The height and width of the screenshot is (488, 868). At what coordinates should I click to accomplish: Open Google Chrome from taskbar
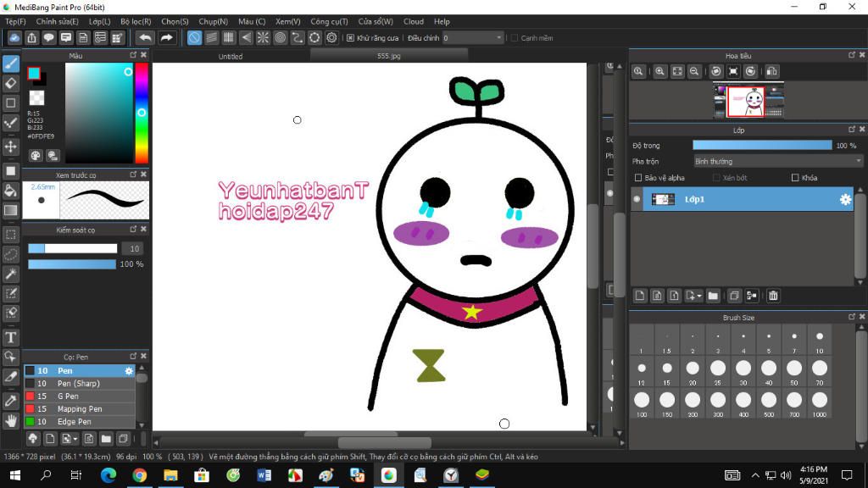point(140,474)
